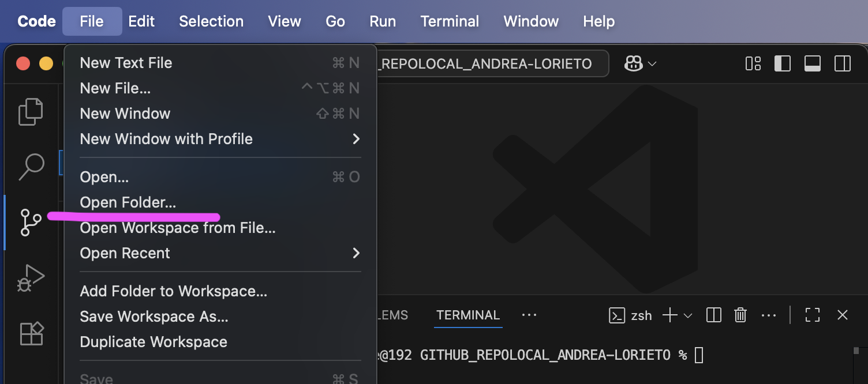The width and height of the screenshot is (868, 384).
Task: Open the Source Control view
Action: click(x=31, y=222)
